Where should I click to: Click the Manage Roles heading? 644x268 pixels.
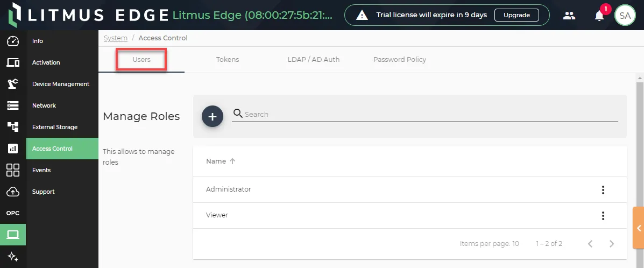(141, 116)
